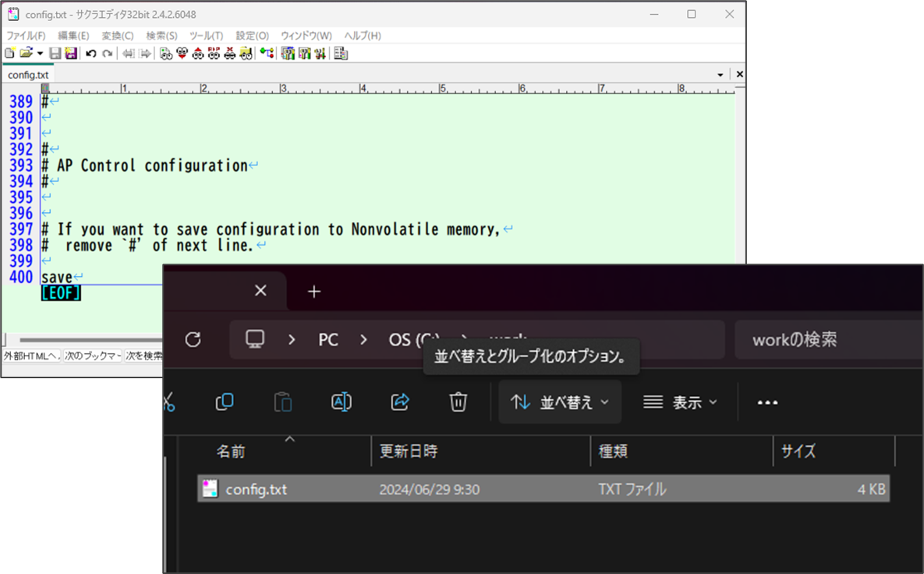Click tag jump back arrow icon
This screenshot has width=924, height=574.
[x=128, y=54]
